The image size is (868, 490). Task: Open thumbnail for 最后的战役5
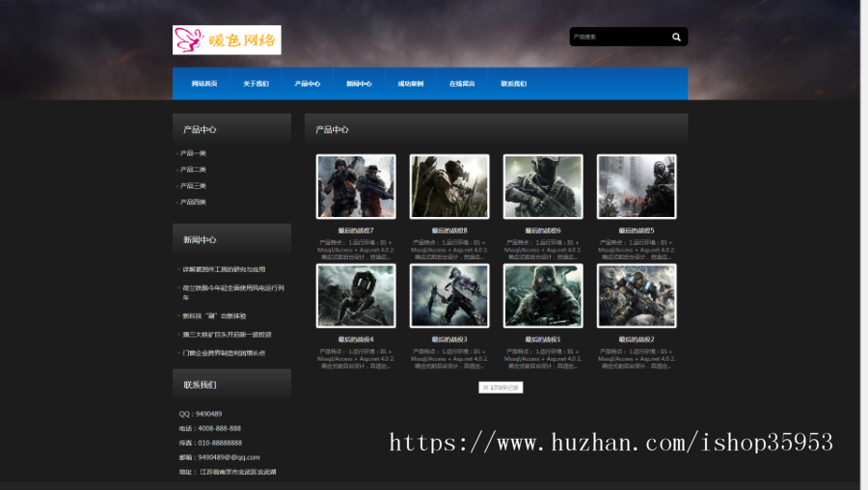(637, 186)
